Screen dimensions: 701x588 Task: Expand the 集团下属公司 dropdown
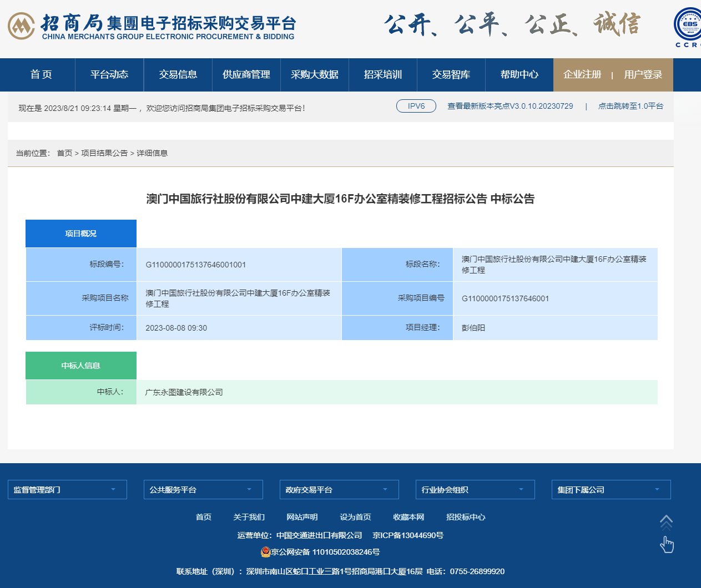tap(611, 489)
